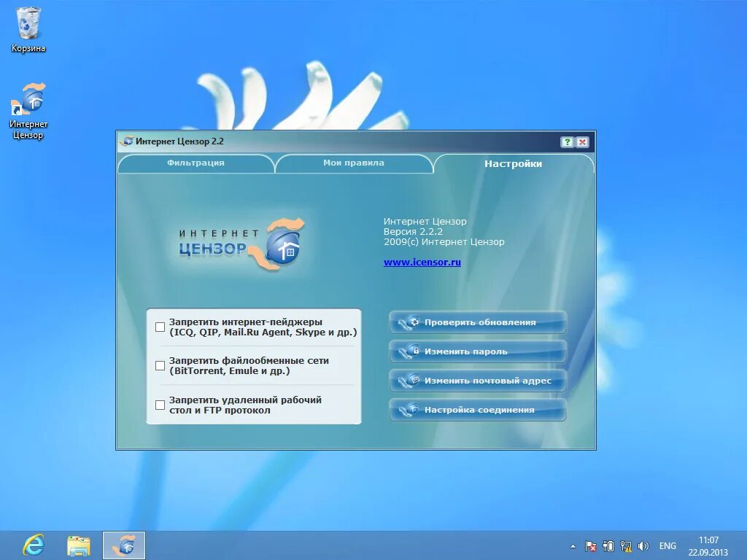Select the Настройки tab
Screen dimensions: 747x560
[x=513, y=164]
